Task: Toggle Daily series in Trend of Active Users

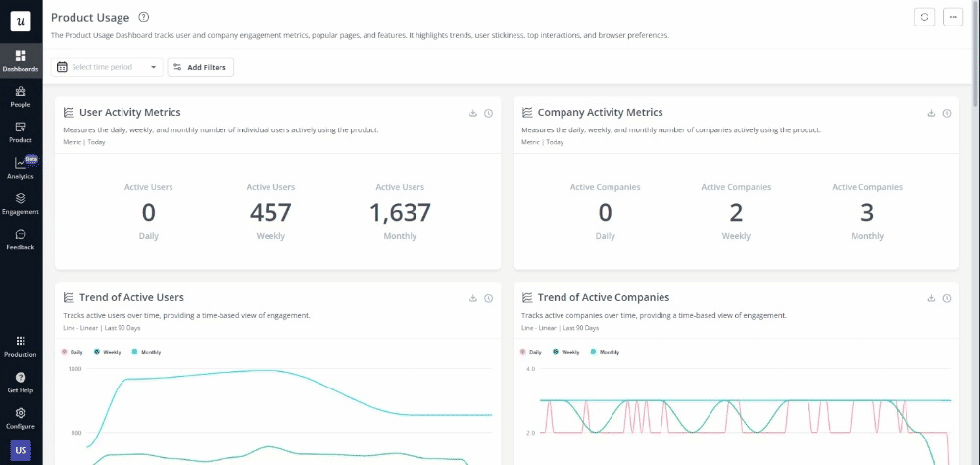Action: 73,351
